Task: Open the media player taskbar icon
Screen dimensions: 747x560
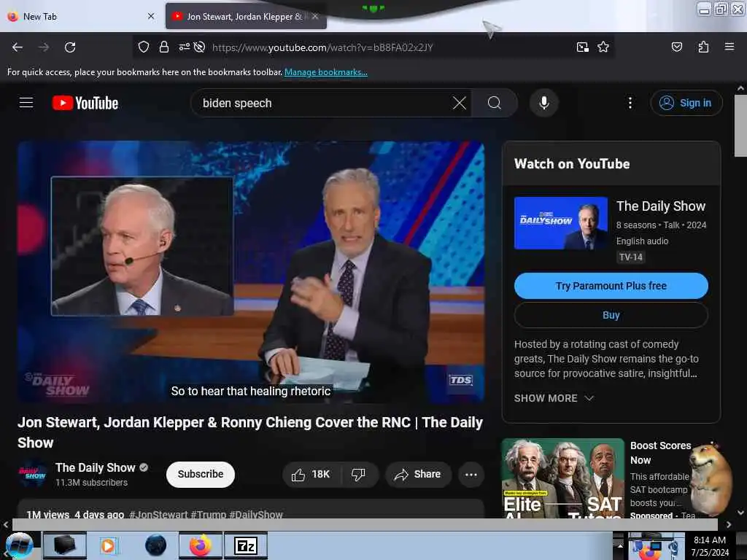Action: (x=108, y=545)
